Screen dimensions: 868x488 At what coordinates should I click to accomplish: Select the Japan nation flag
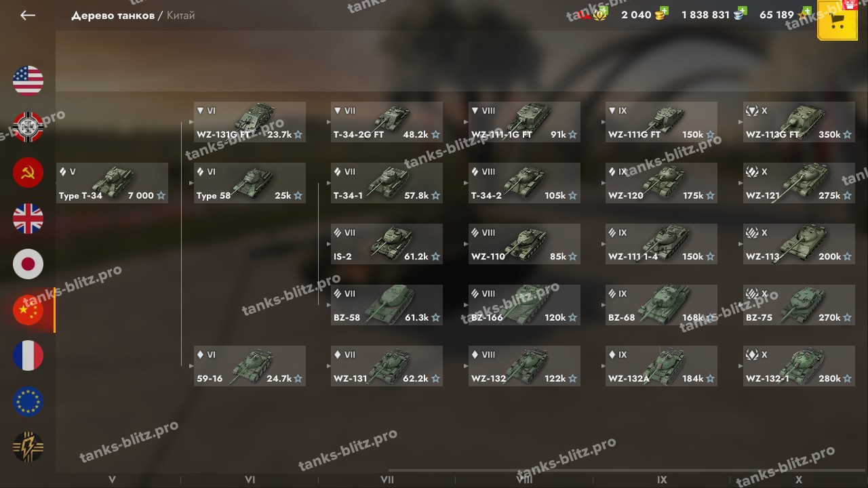[28, 264]
